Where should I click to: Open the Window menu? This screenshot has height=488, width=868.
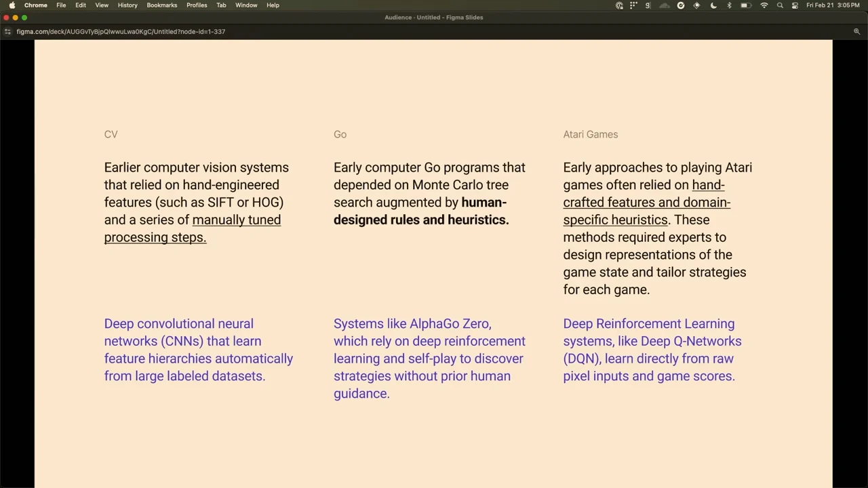[246, 5]
